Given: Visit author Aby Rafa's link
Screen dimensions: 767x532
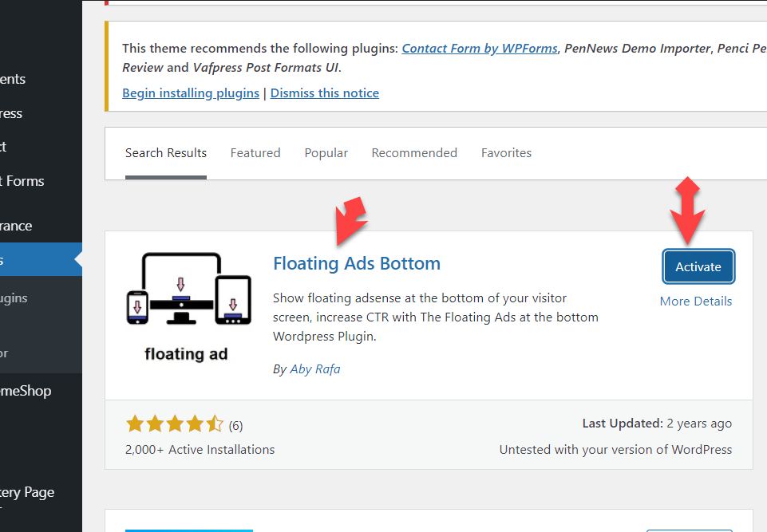Looking at the screenshot, I should coord(314,369).
